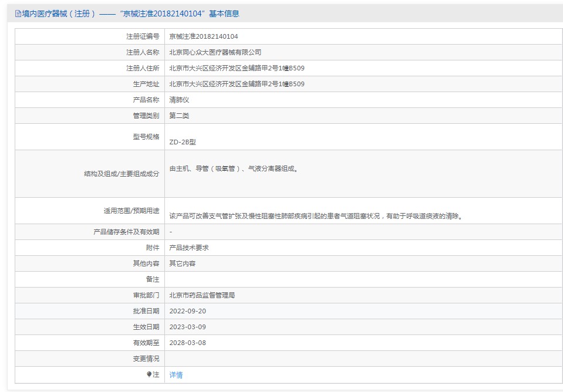Click the 生产地址 label

click(x=146, y=84)
